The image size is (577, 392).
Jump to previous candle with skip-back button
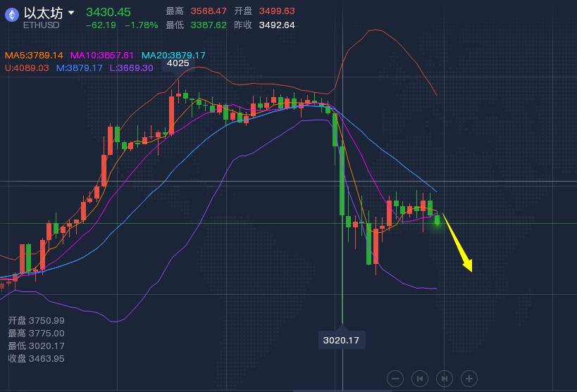(420, 378)
